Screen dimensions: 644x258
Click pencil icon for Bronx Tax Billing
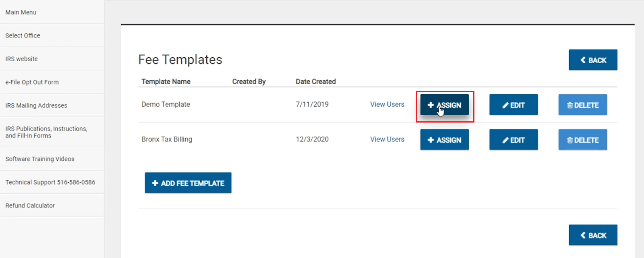click(x=505, y=140)
